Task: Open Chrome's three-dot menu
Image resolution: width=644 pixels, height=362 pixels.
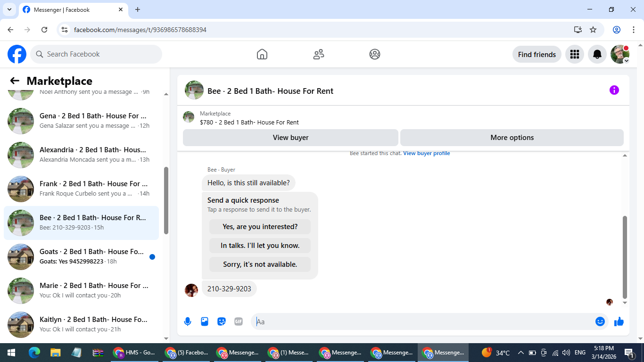Action: tap(633, 30)
